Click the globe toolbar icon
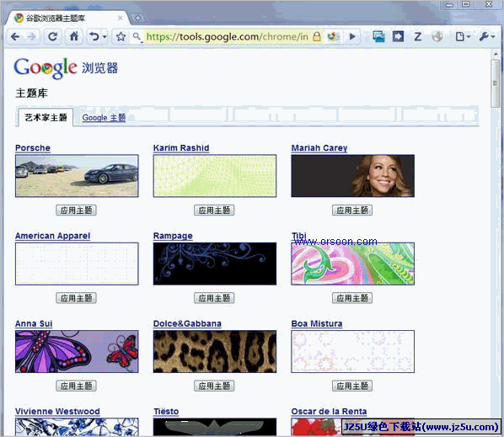The height and width of the screenshot is (437, 504). (437, 36)
